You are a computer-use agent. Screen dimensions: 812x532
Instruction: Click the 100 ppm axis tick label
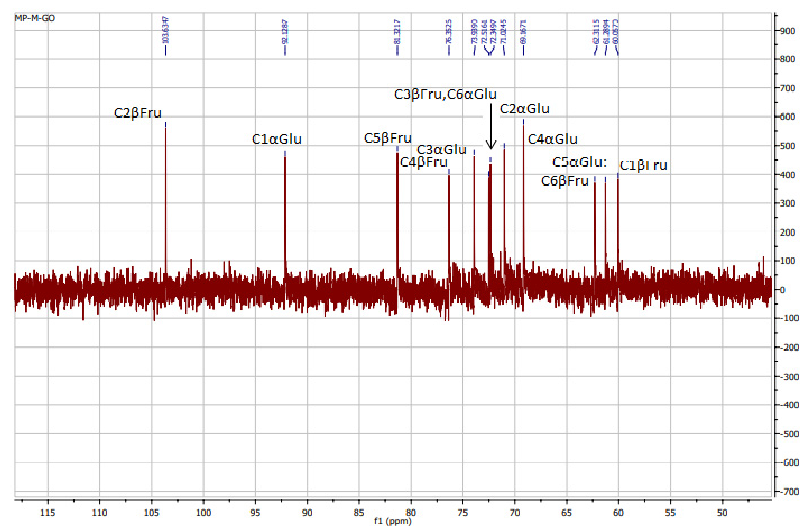pos(203,512)
